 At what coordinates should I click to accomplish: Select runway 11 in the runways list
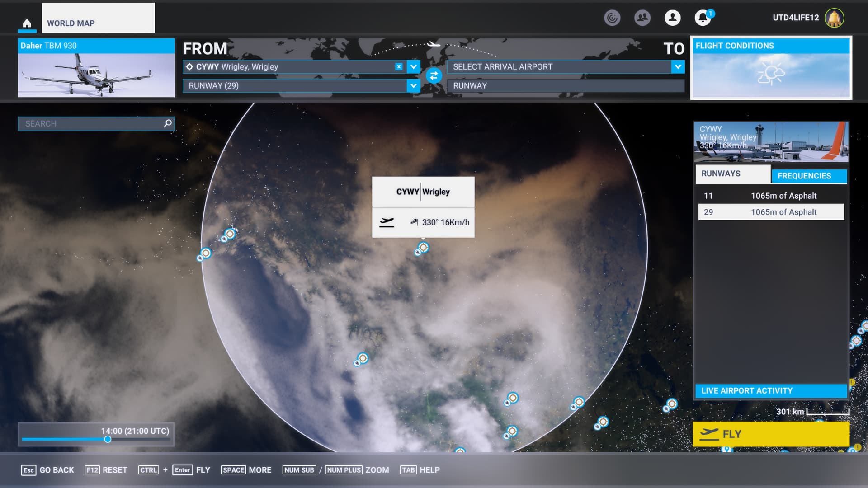[771, 196]
